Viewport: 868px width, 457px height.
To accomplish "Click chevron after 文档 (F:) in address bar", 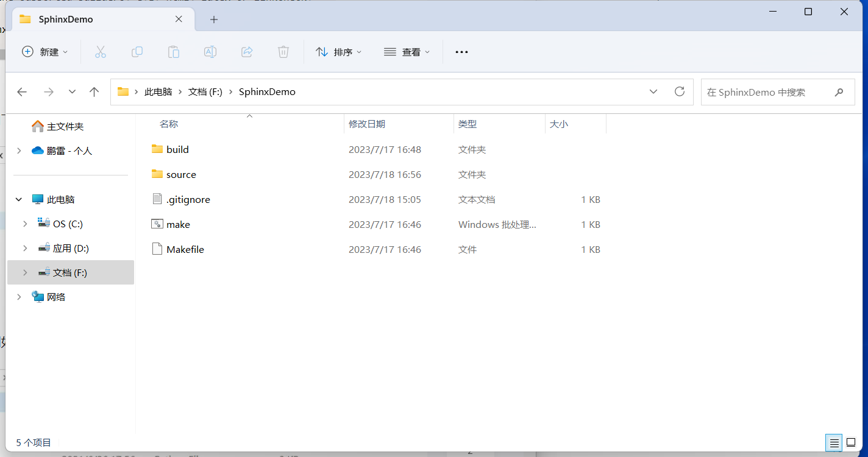I will pyautogui.click(x=231, y=92).
